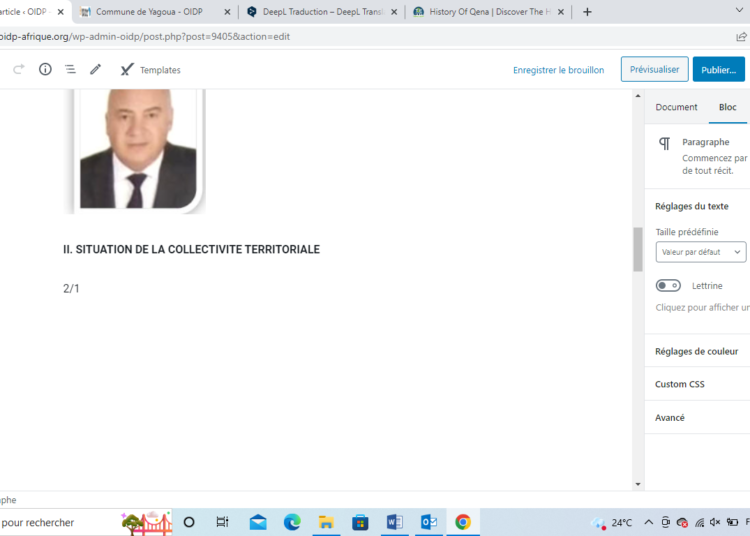The width and height of the screenshot is (750, 536).
Task: Click Enregistrer le brouillon link
Action: (558, 70)
